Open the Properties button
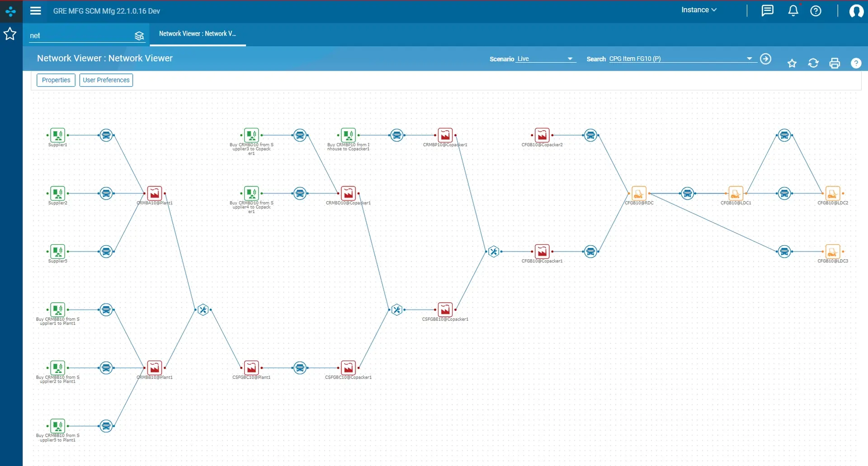This screenshot has width=868, height=466. [56, 80]
